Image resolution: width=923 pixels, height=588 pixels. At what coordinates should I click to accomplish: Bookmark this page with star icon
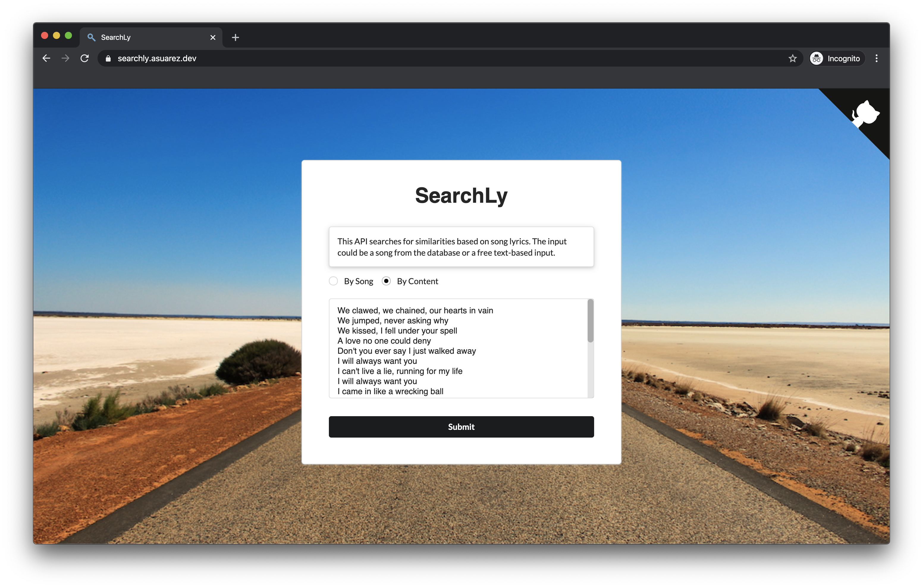click(x=793, y=58)
